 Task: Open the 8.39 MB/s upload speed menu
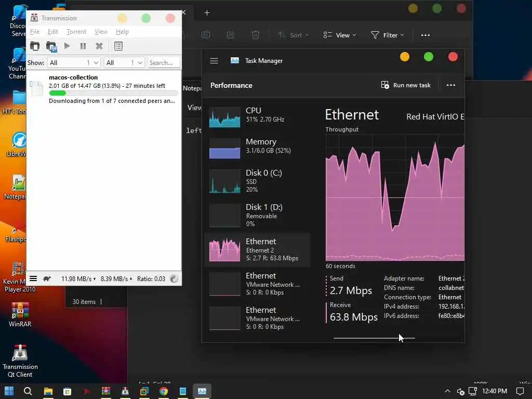[116, 279]
